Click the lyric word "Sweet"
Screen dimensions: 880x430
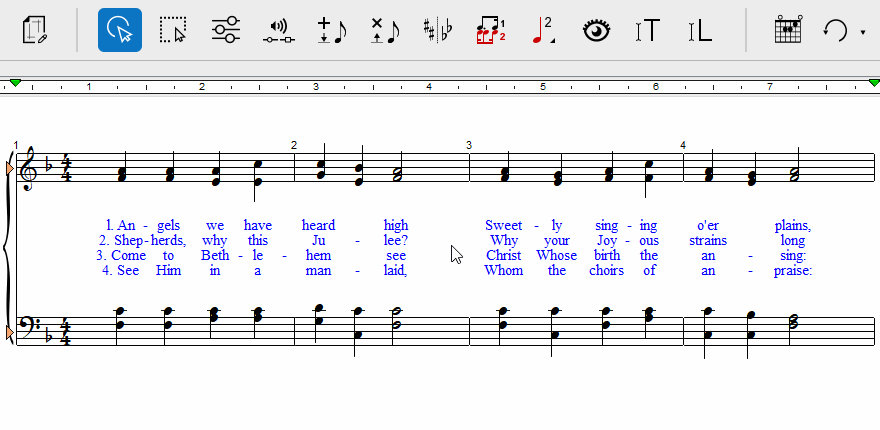[504, 225]
